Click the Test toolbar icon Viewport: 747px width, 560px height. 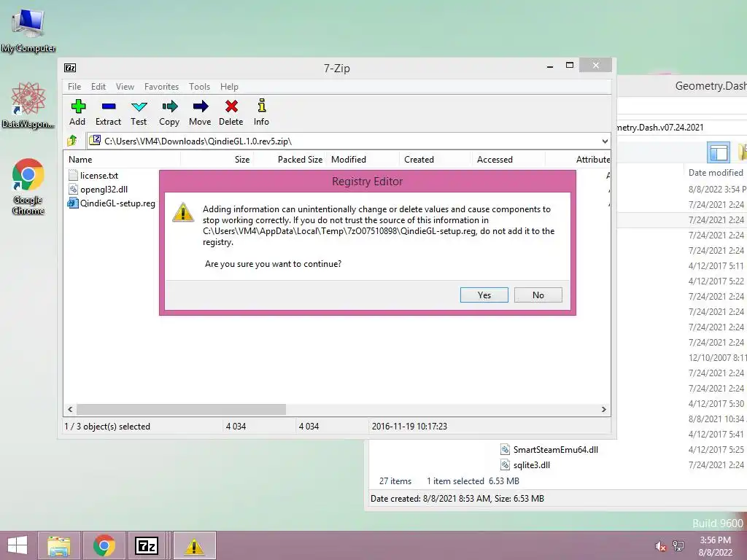139,106
